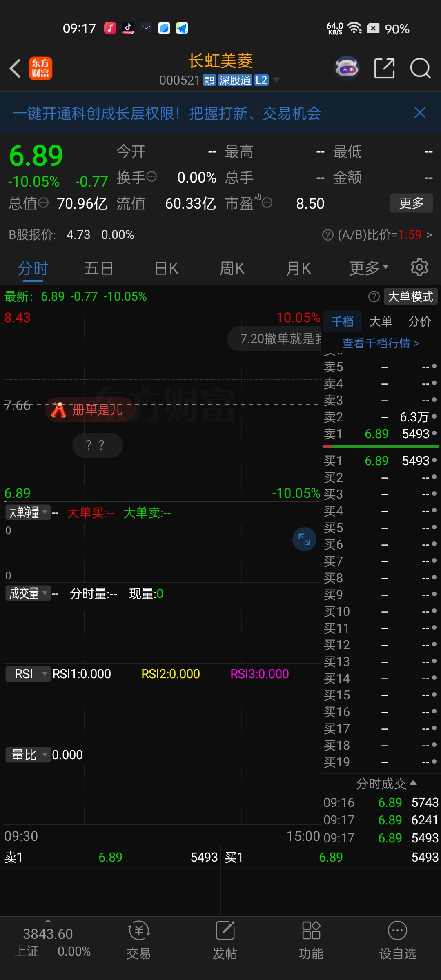Image resolution: width=441 pixels, height=980 pixels.
Task: Tap info icon beside 总值
Action: tap(43, 203)
